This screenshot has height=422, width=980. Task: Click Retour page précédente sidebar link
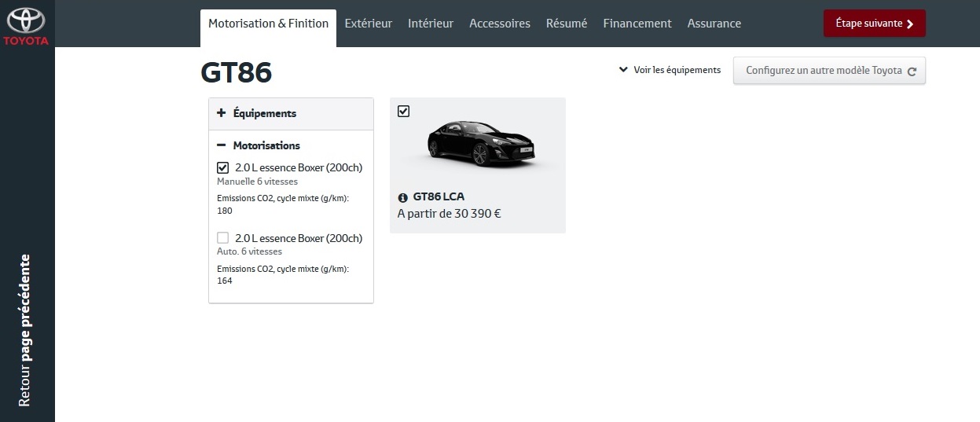click(24, 330)
